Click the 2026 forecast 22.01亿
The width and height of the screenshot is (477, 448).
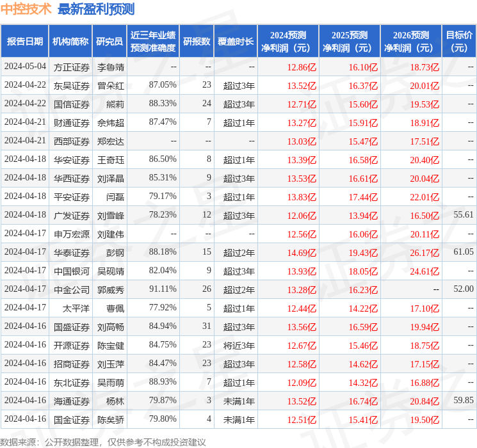coord(424,197)
